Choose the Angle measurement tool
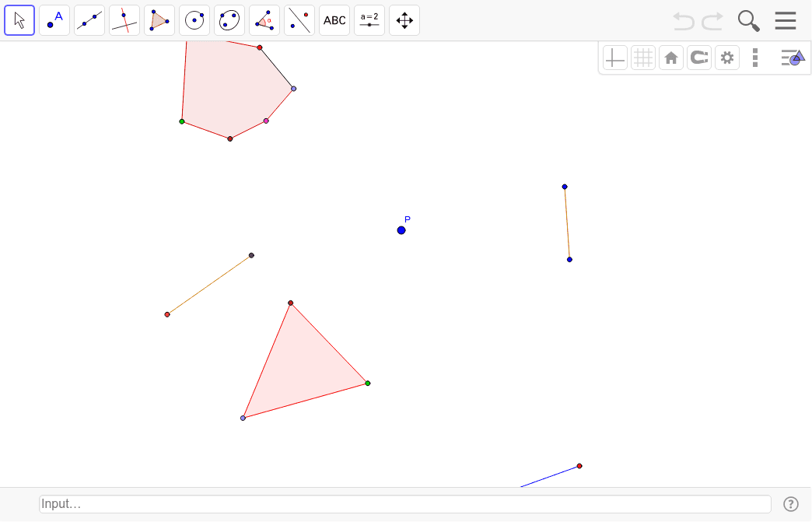812x522 pixels. (x=264, y=21)
